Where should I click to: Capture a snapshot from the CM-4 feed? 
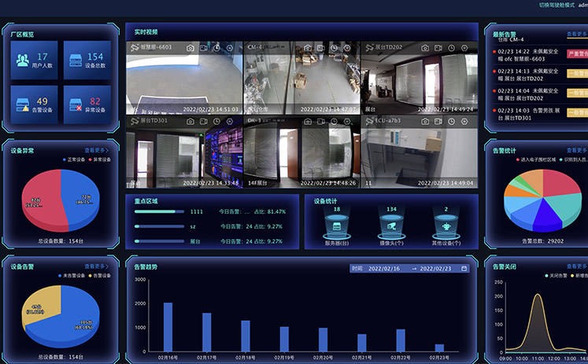click(x=308, y=48)
